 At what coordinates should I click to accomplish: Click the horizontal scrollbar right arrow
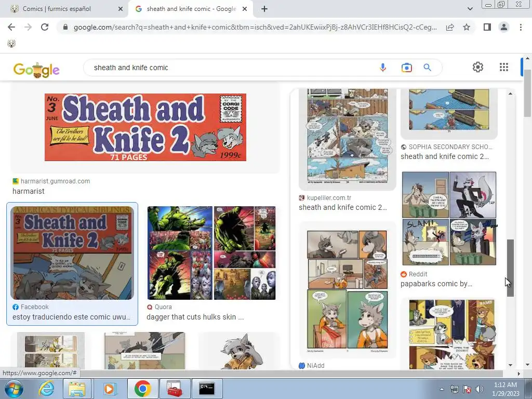[x=519, y=374]
